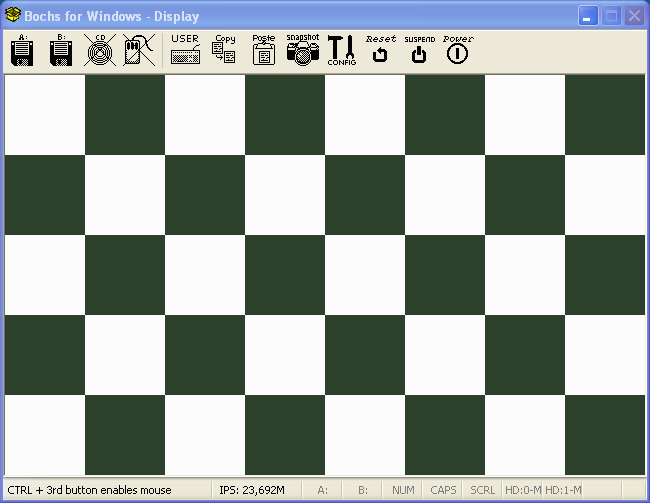
Task: Toggle the Power button
Action: (458, 50)
